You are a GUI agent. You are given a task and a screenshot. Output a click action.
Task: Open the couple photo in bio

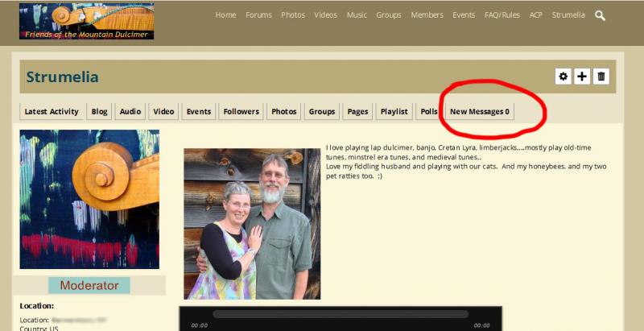[252, 224]
